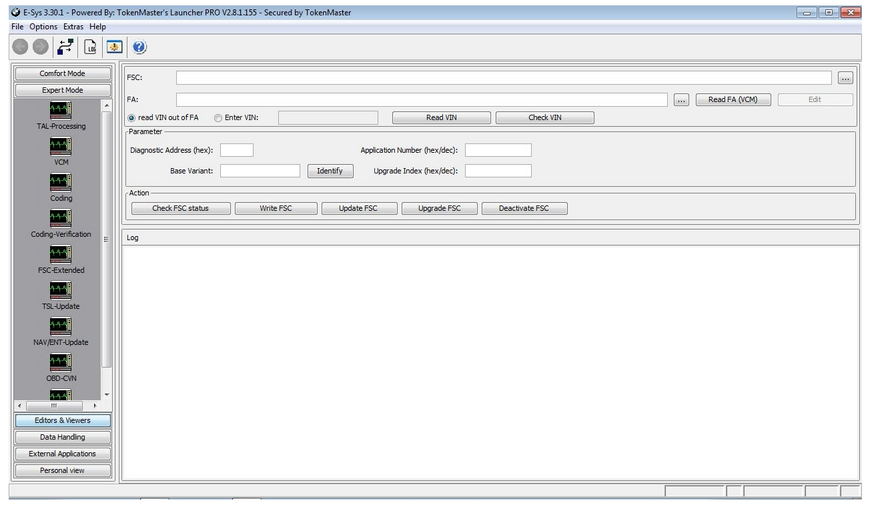Browse for FA file with ellipsis button
Screen dimensions: 870x505
681,100
